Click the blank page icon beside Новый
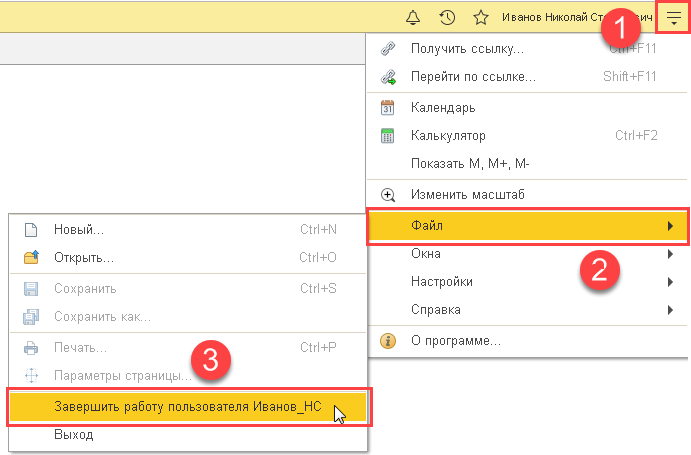691x455 pixels. pyautogui.click(x=31, y=230)
